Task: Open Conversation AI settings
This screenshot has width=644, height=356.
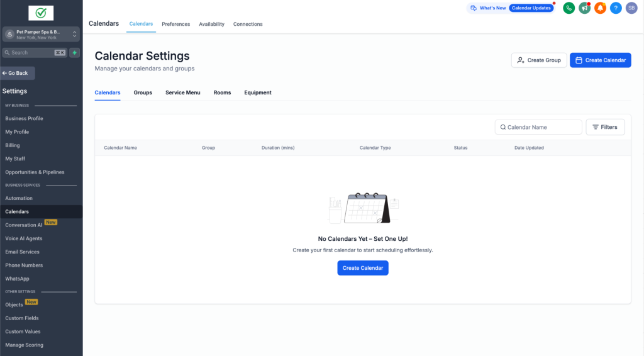Action: tap(24, 225)
